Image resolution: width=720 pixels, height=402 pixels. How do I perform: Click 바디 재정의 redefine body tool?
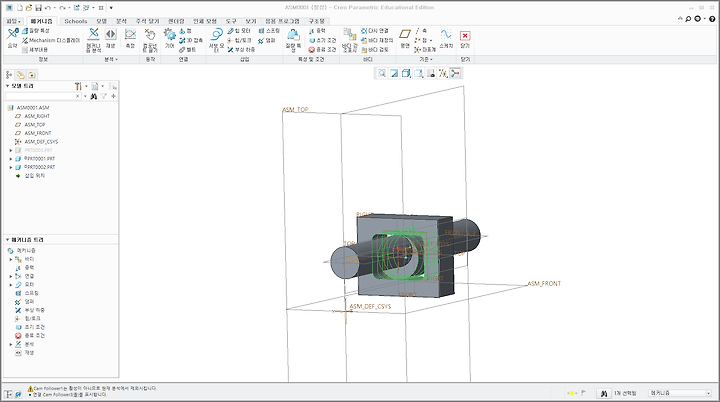377,40
